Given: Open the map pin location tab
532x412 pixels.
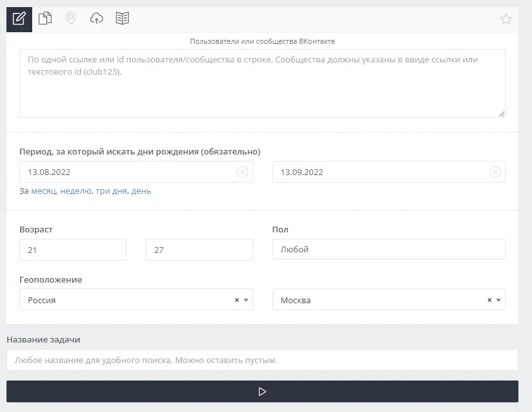Looking at the screenshot, I should click(71, 19).
